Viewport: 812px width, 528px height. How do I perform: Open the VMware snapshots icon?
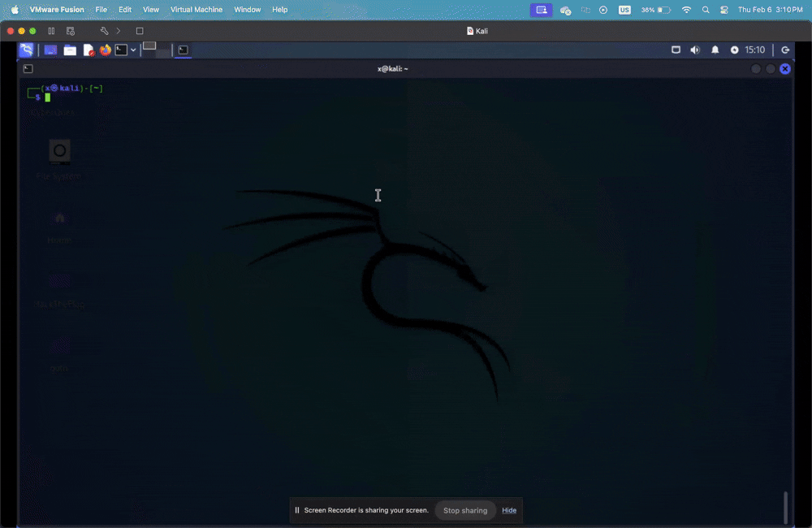point(71,31)
